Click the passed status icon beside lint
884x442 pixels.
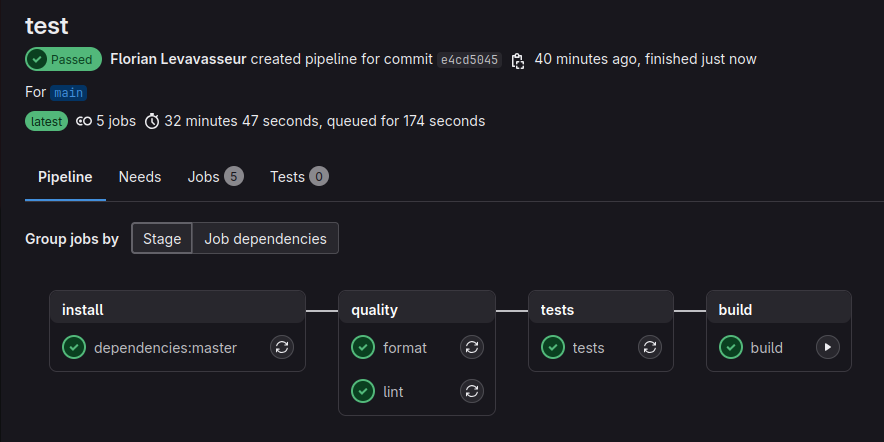(x=363, y=392)
